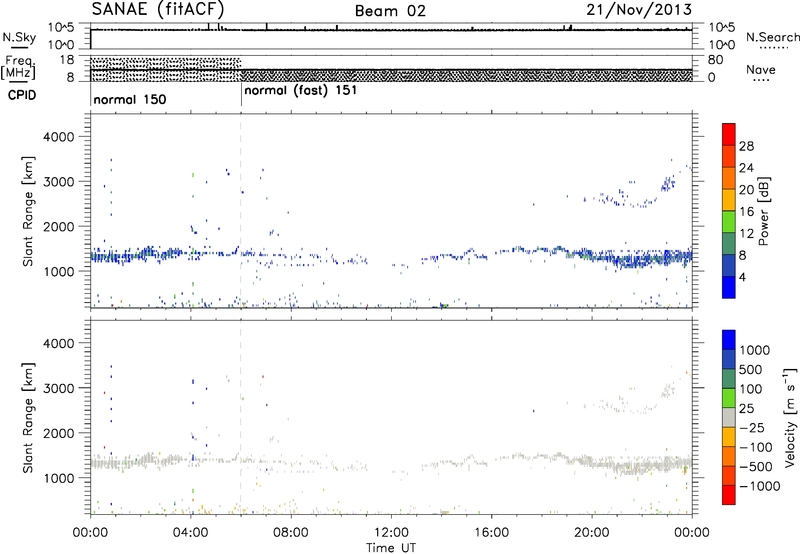Screen dimensions: 800x554
Task: Click the 28 label on Power colorbar
Action: (746, 146)
